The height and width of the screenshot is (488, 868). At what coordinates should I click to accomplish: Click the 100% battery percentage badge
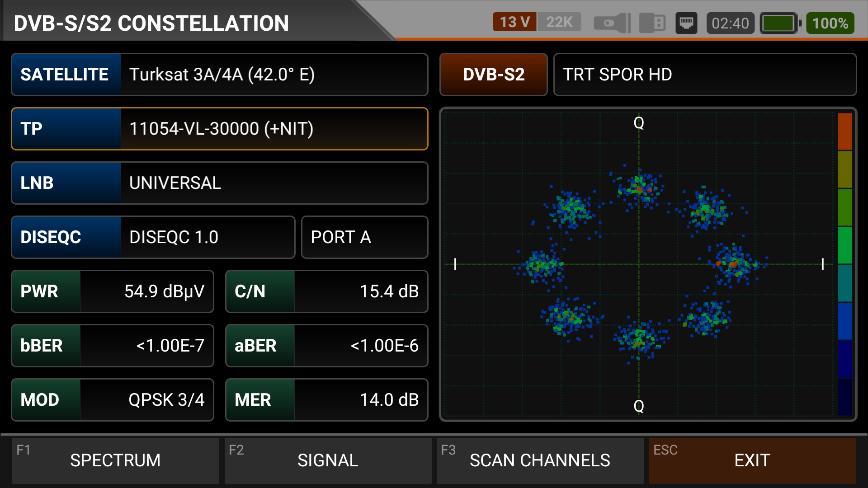(830, 23)
